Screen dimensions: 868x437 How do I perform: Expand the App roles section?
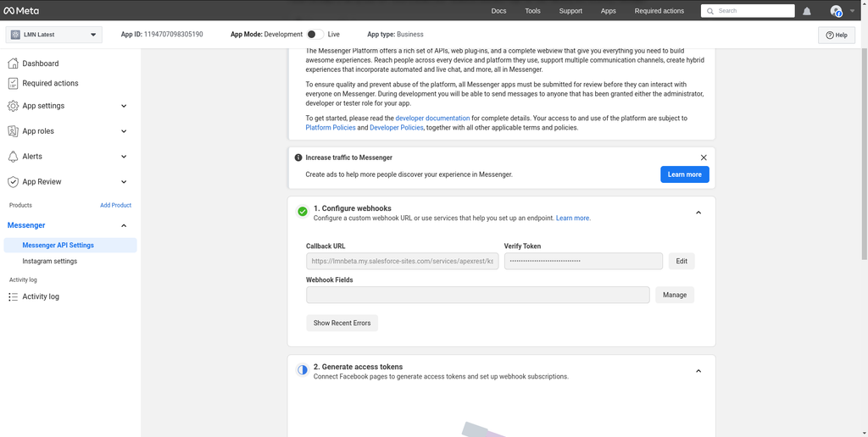(x=124, y=131)
